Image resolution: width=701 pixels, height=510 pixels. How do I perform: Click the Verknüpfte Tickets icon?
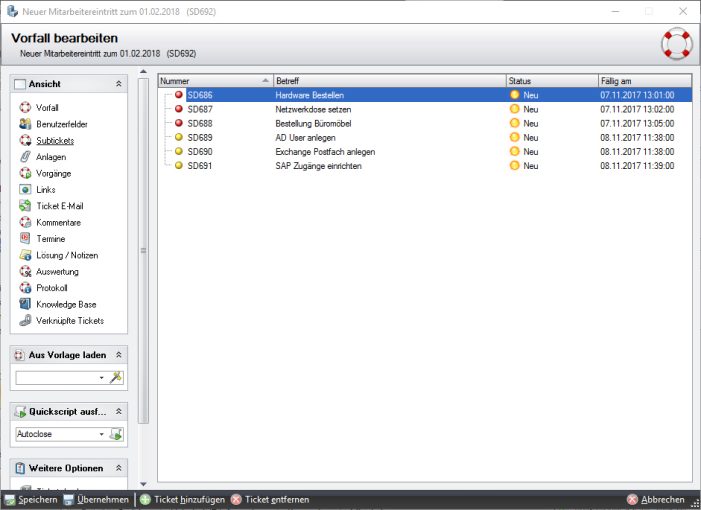(25, 320)
